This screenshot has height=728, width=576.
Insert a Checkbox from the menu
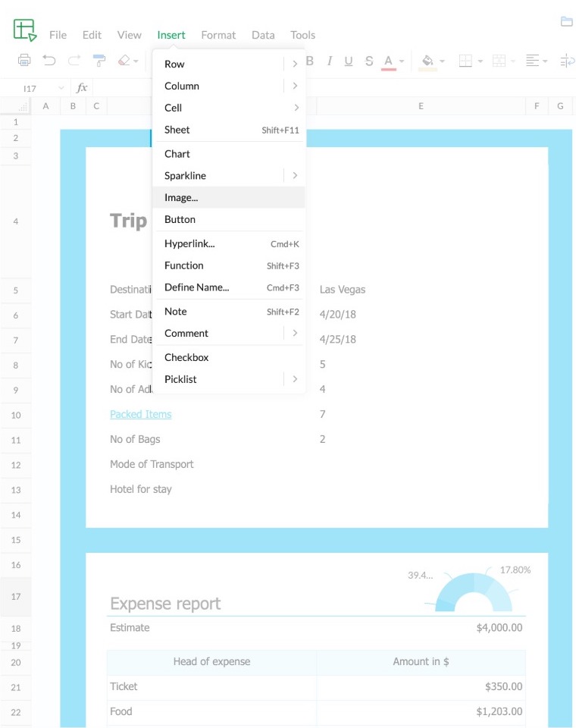click(229, 357)
